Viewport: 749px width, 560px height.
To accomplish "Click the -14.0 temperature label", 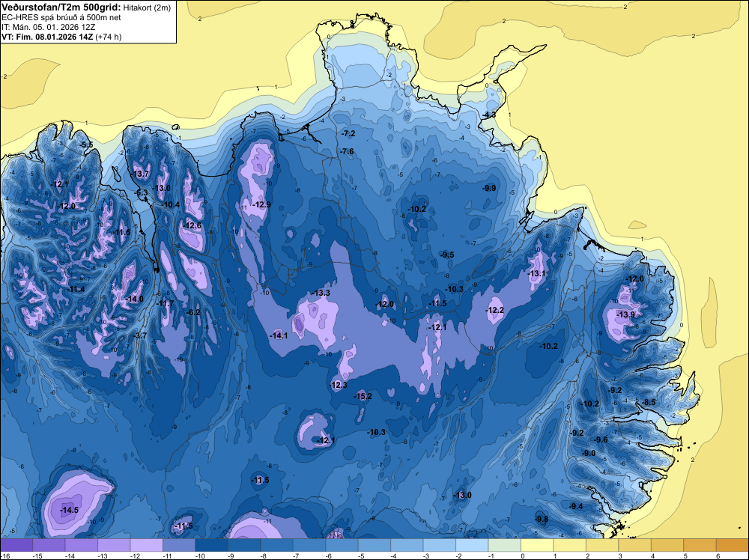I will [x=134, y=299].
